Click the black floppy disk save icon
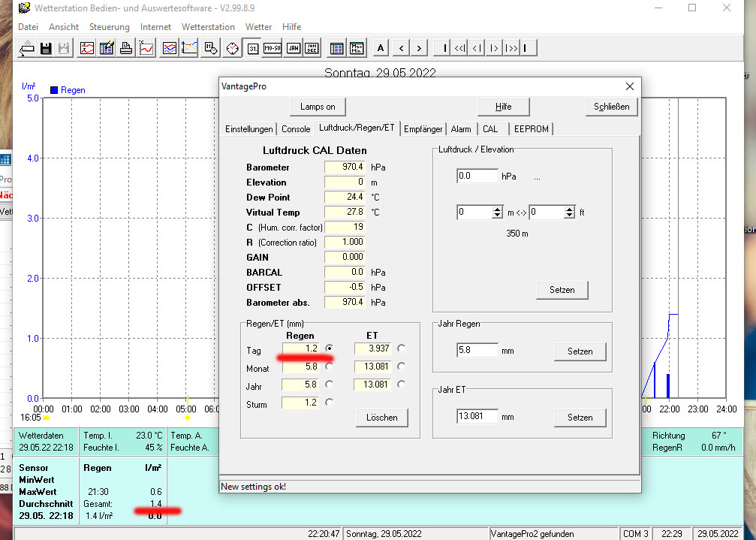Image resolution: width=756 pixels, height=540 pixels. coord(46,48)
